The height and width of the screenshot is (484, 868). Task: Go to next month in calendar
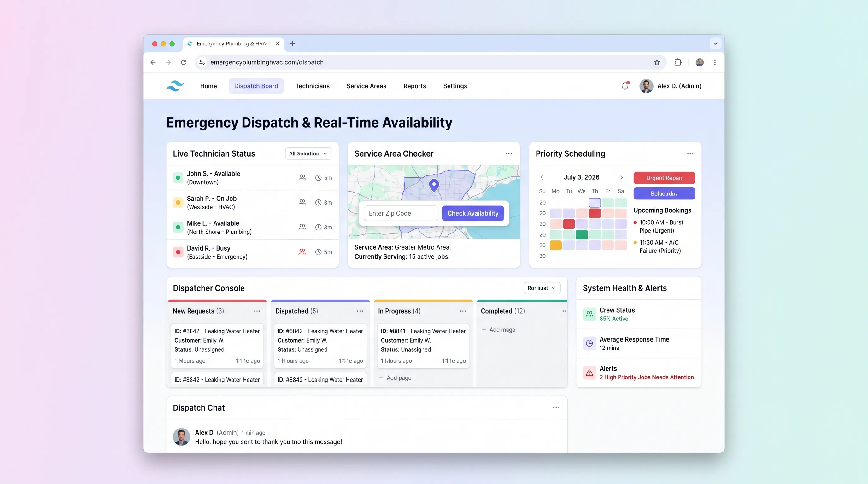pyautogui.click(x=622, y=177)
